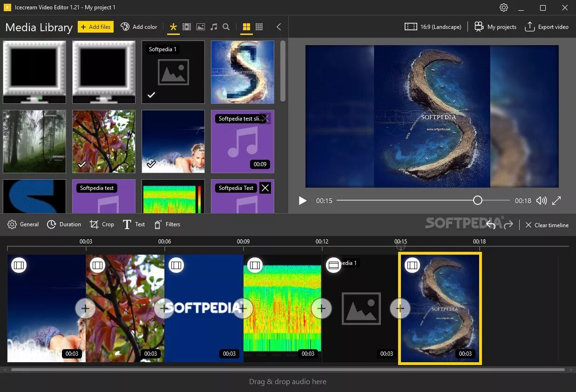Redo the last action

(508, 225)
